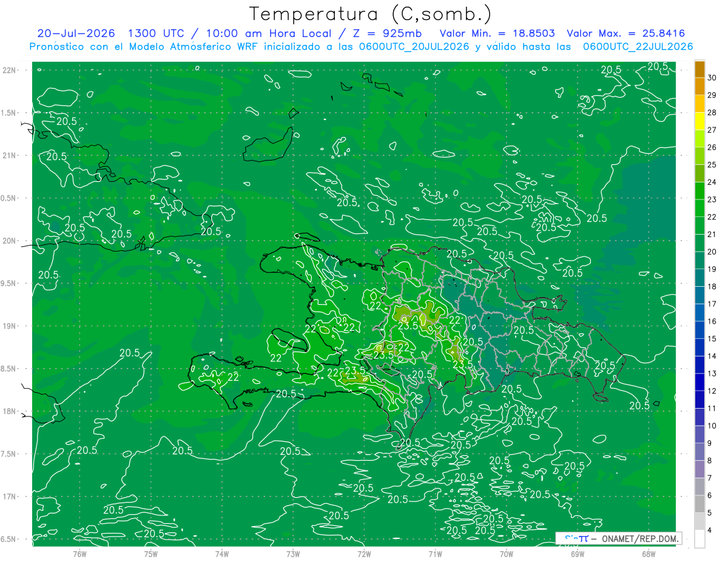Click the "70W" longitude axis label

coord(507,553)
